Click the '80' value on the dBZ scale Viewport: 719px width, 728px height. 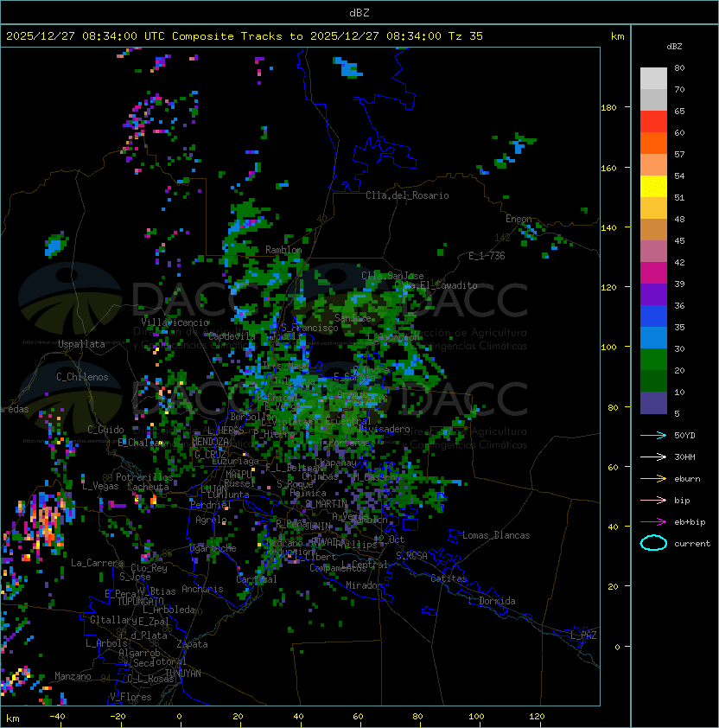tap(679, 67)
